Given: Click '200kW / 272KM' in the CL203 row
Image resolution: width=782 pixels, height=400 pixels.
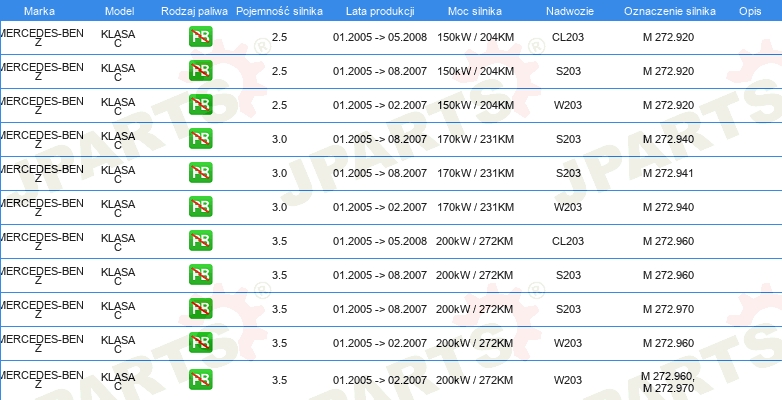Looking at the screenshot, I should pos(475,241).
